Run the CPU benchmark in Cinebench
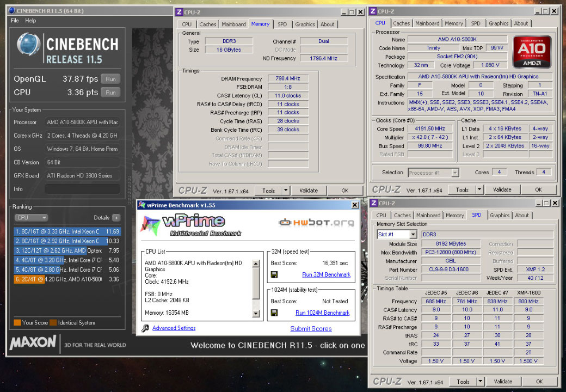 110,93
